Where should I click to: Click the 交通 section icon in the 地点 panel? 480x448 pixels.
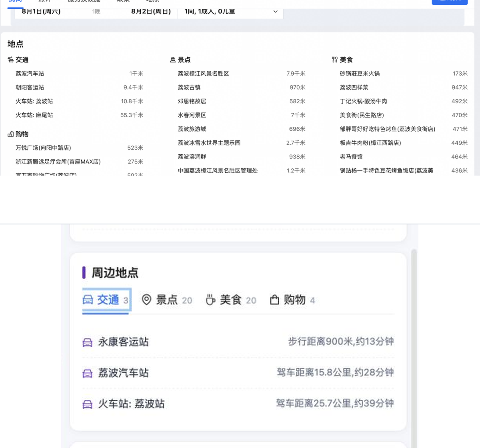11,60
